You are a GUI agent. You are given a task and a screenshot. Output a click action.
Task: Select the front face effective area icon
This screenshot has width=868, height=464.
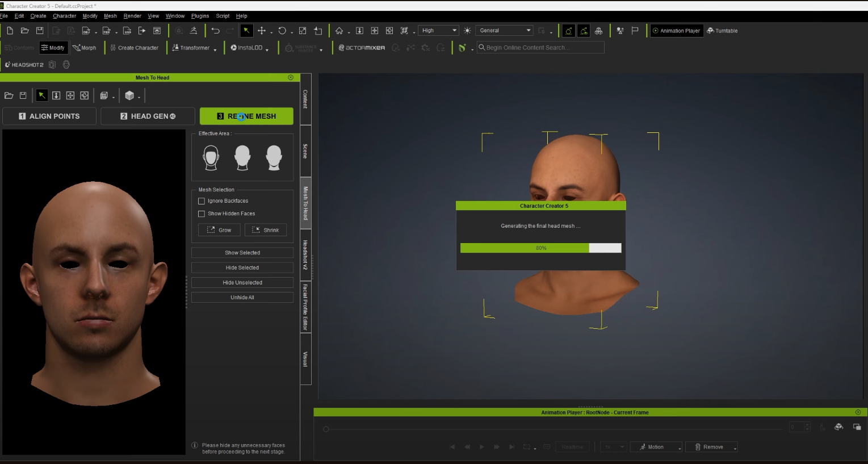pos(211,158)
